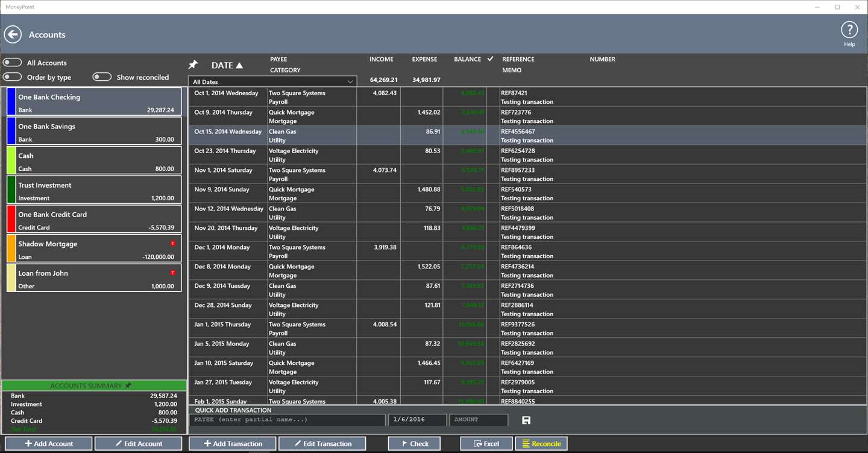
Task: Select the One Bank Credit Card account
Action: tap(94, 219)
